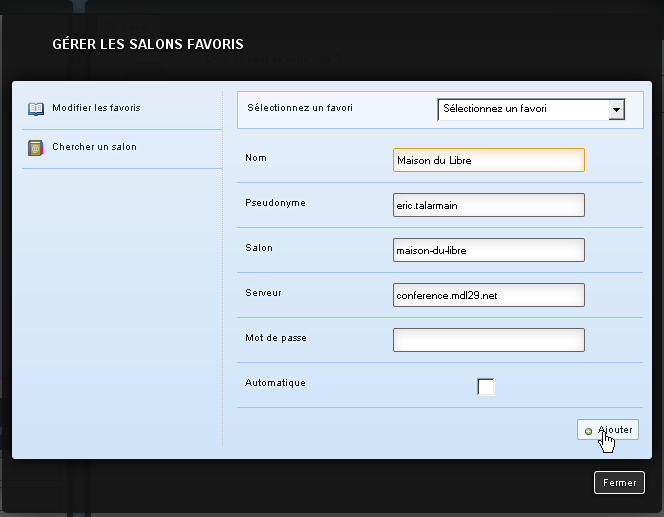Focus the Nom field containing Maison du Libre
The image size is (664, 517).
coord(489,160)
